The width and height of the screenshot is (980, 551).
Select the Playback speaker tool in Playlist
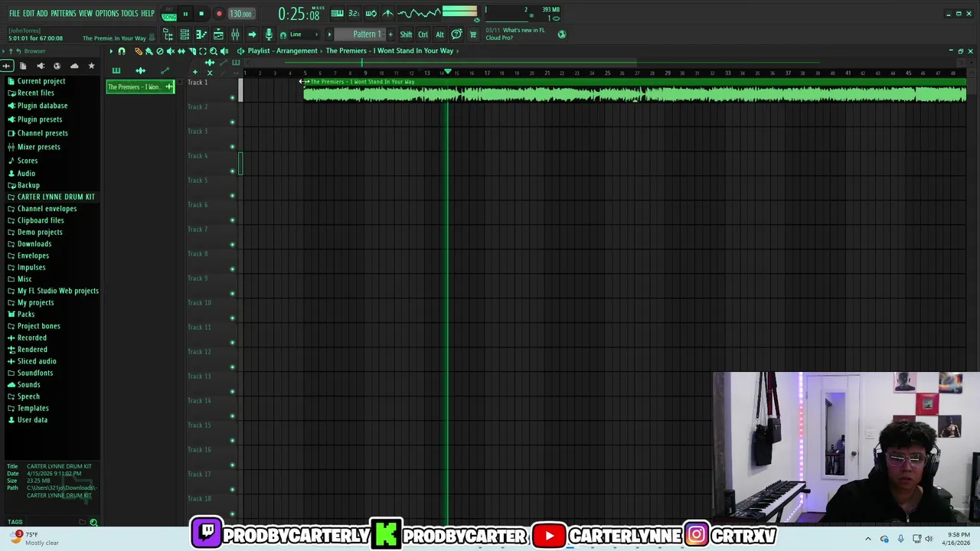point(224,51)
